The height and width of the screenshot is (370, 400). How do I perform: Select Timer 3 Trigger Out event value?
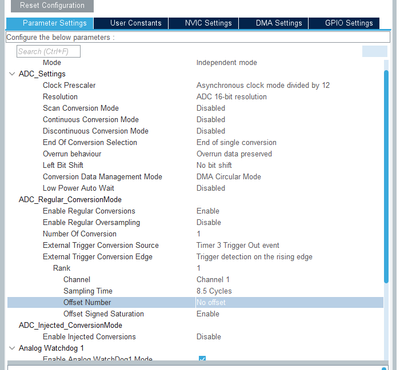click(x=238, y=245)
